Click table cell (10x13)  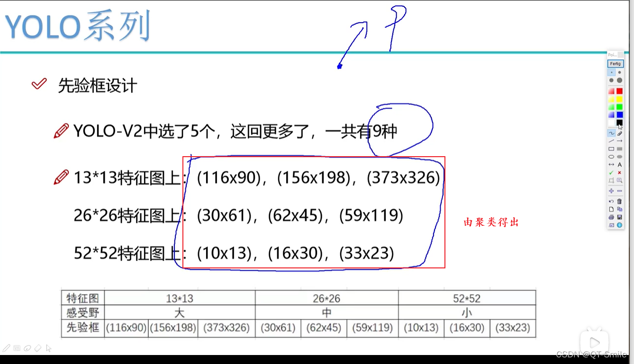421,328
